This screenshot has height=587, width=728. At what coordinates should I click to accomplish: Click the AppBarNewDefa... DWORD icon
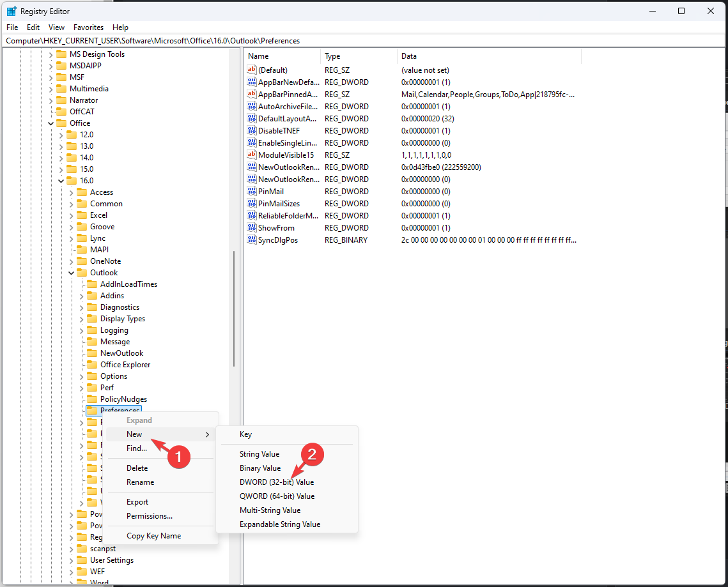click(x=252, y=82)
